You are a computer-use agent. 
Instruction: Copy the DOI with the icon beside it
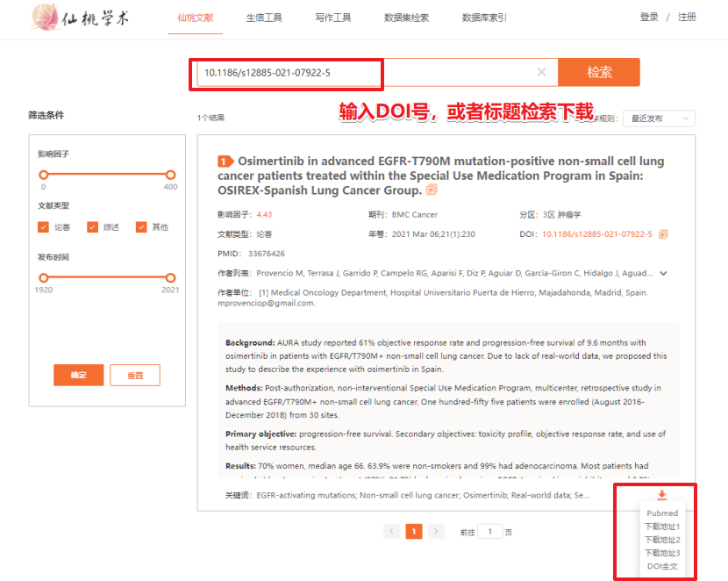(663, 234)
